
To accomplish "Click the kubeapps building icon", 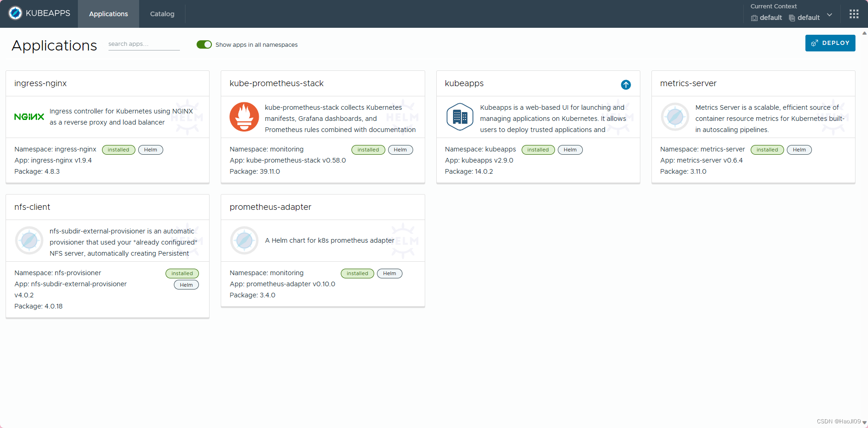I will tap(460, 117).
